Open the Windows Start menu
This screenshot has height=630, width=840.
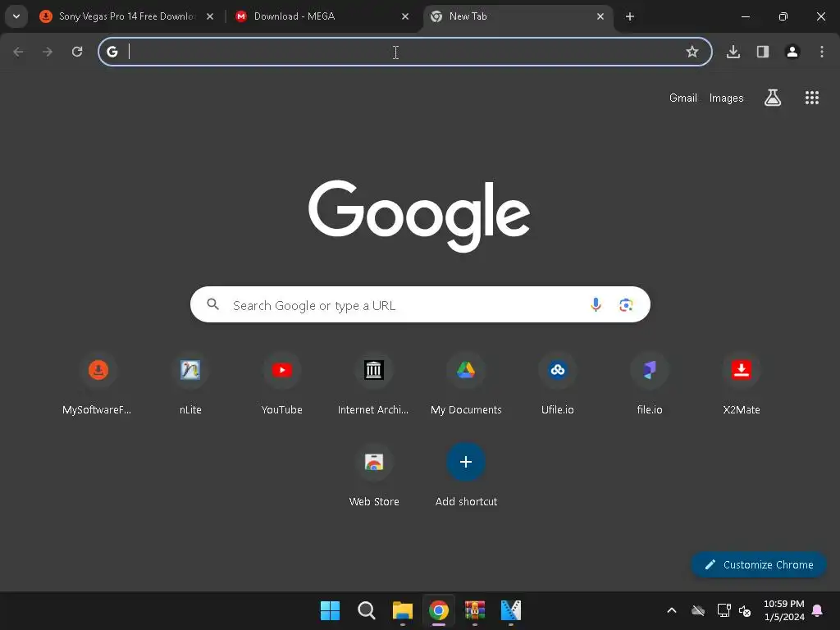[x=330, y=610]
